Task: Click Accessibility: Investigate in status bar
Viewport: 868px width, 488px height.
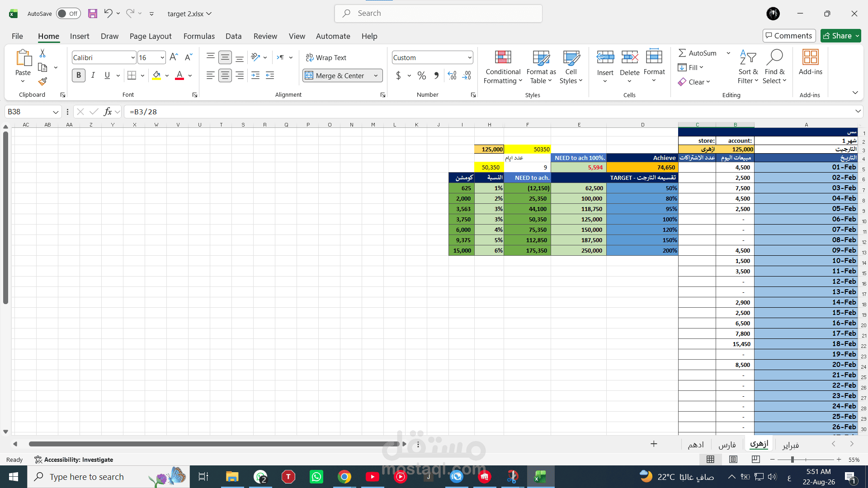Action: point(74,460)
